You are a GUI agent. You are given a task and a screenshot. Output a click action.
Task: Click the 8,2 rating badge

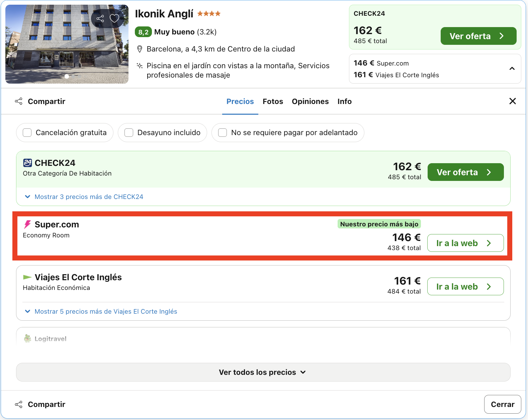(143, 32)
